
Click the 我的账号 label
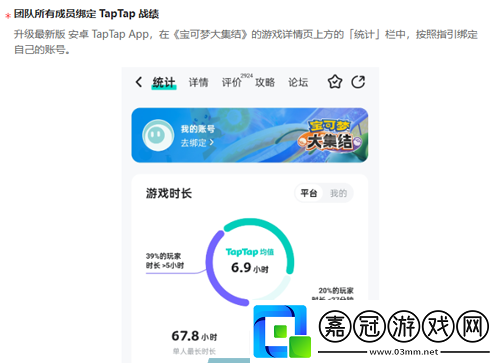point(198,129)
